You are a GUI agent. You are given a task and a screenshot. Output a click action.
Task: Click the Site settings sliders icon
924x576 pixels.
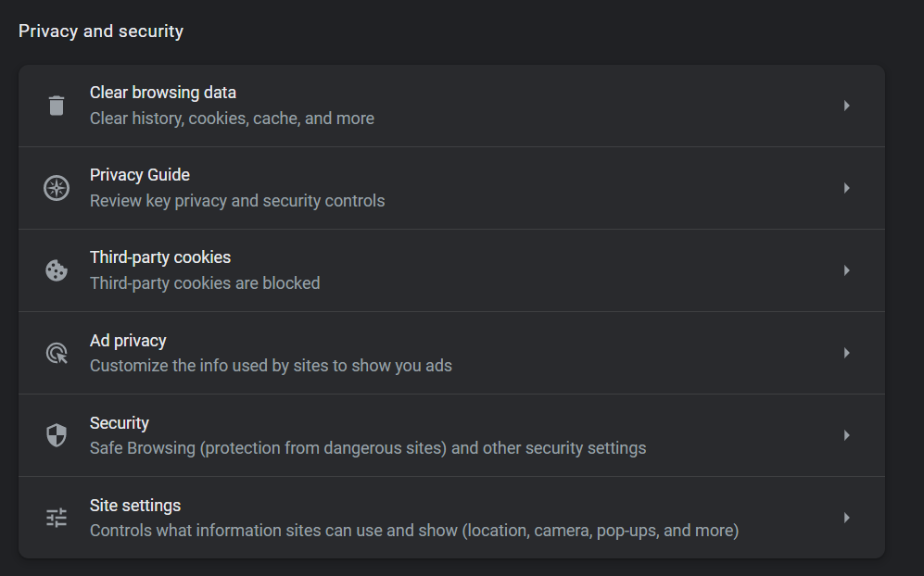57,518
